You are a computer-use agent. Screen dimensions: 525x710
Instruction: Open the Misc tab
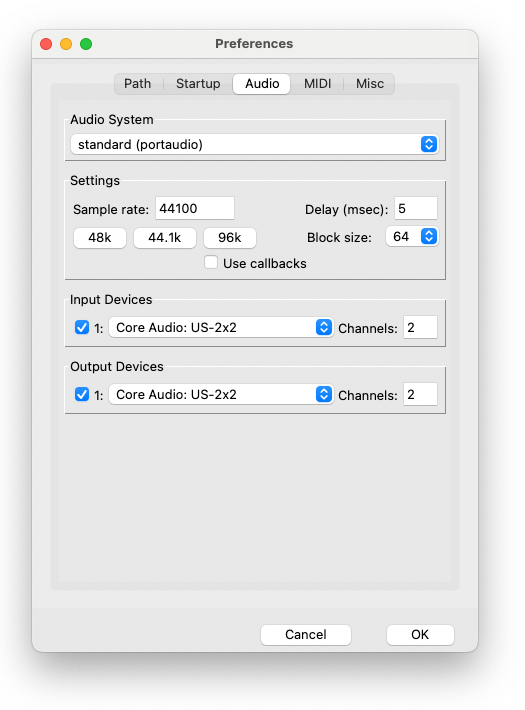coord(370,84)
